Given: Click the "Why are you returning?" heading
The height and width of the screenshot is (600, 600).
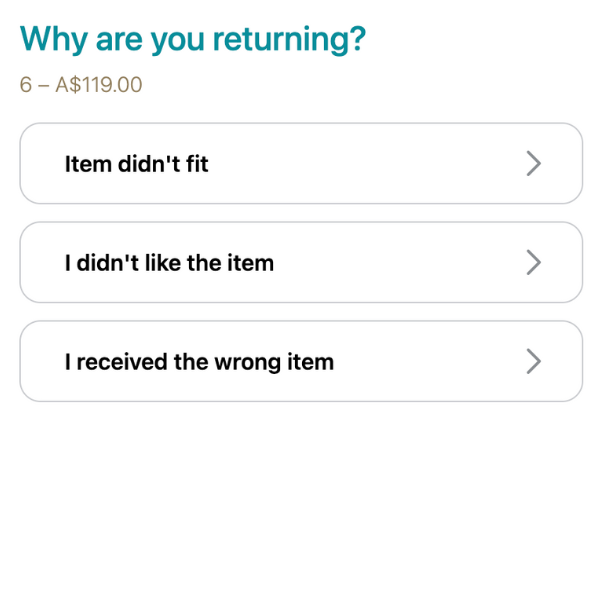Looking at the screenshot, I should (193, 40).
